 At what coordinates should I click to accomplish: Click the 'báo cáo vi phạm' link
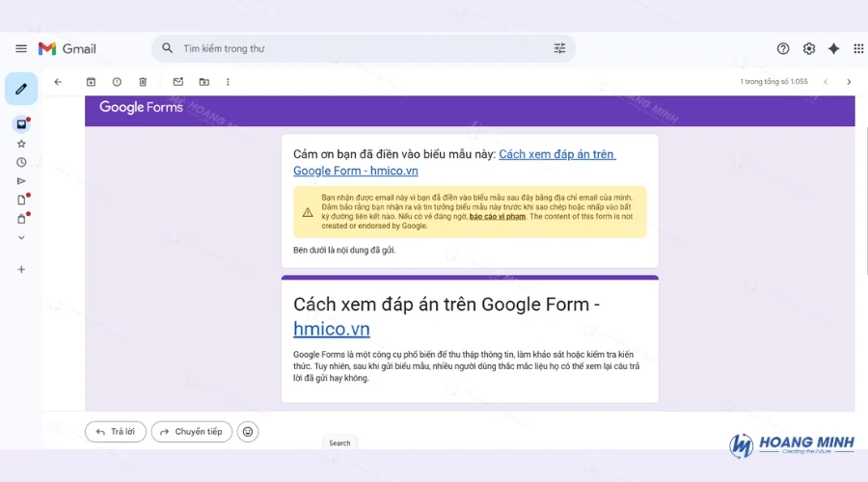497,216
